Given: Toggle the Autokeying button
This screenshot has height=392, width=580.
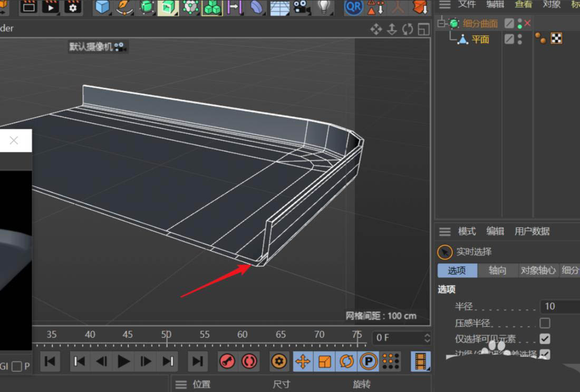Looking at the screenshot, I should pyautogui.click(x=249, y=361).
